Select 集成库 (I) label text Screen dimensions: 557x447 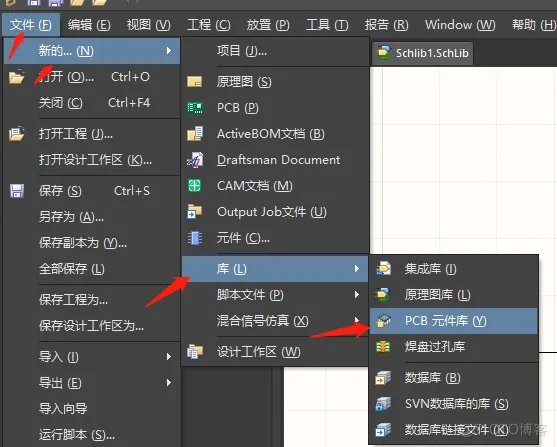point(431,269)
